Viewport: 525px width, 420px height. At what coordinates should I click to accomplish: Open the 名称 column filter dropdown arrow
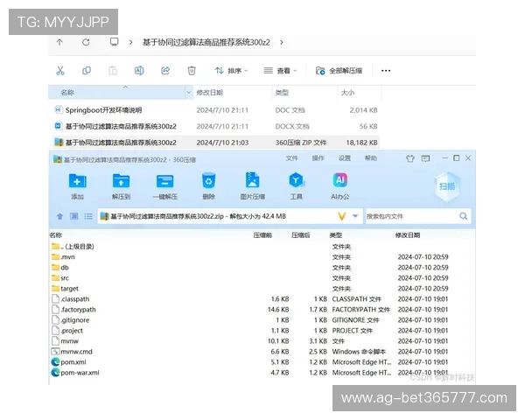coord(189,93)
